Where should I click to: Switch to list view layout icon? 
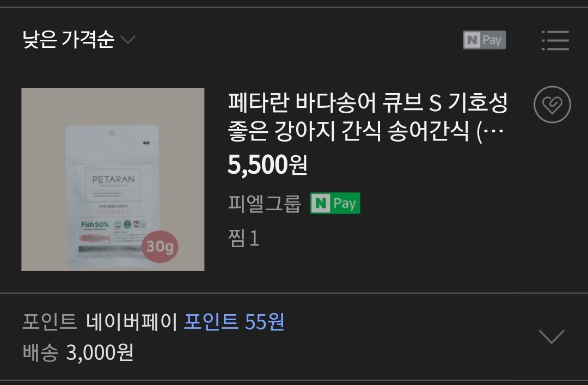[555, 40]
